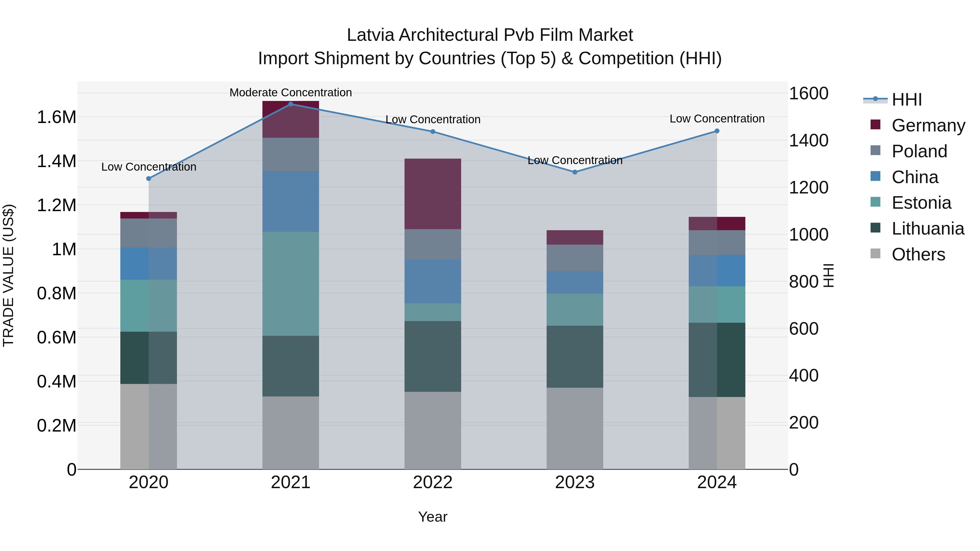
Task: Click the 2022 Germany bar segment
Action: tap(433, 194)
